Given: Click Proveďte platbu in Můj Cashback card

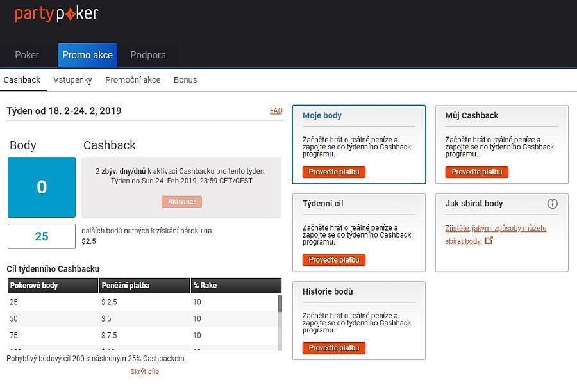Looking at the screenshot, I should 476,172.
